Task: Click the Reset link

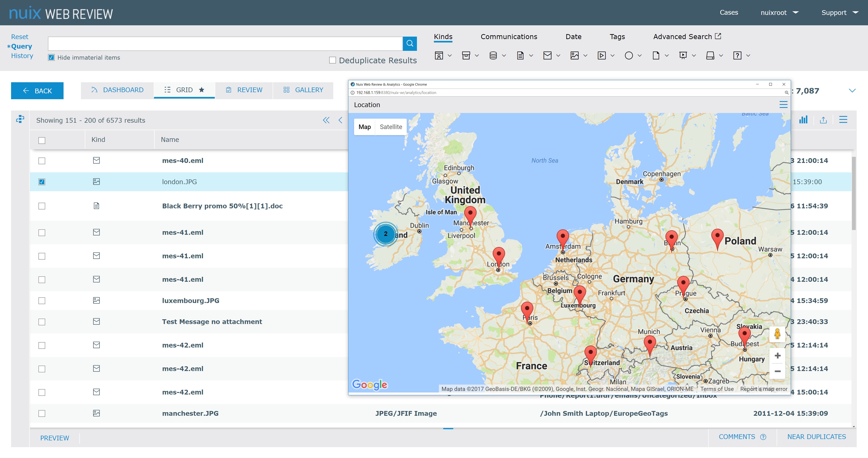Action: click(19, 37)
